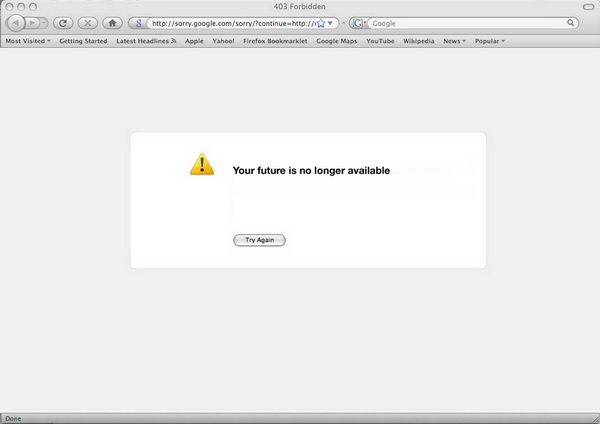Minimize the window with the middle title bar button
Screen dimensions: 600x424
[x=21, y=7]
